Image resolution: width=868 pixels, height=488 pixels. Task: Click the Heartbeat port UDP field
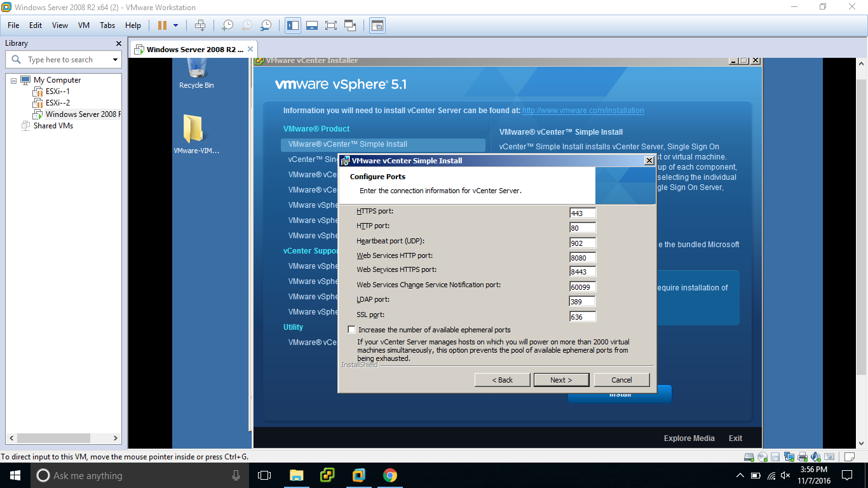(x=583, y=243)
